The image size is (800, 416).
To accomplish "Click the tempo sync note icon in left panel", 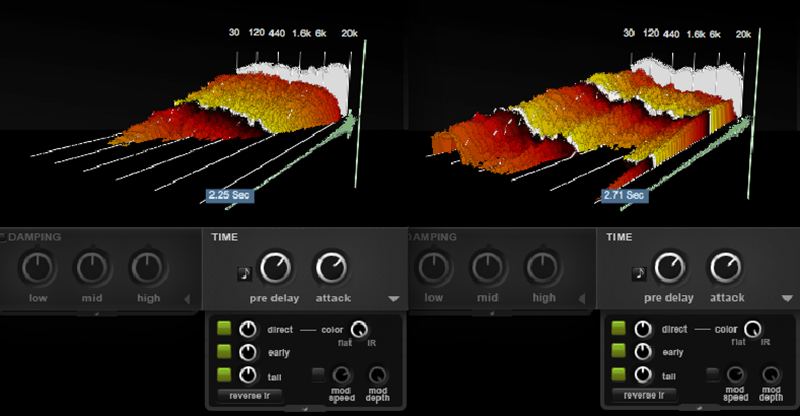I will [x=243, y=273].
